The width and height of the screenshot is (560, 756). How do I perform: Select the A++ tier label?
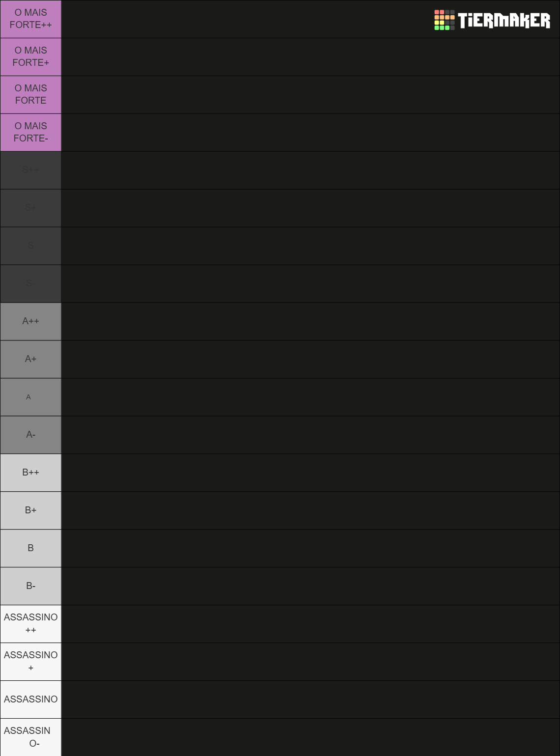click(x=30, y=322)
